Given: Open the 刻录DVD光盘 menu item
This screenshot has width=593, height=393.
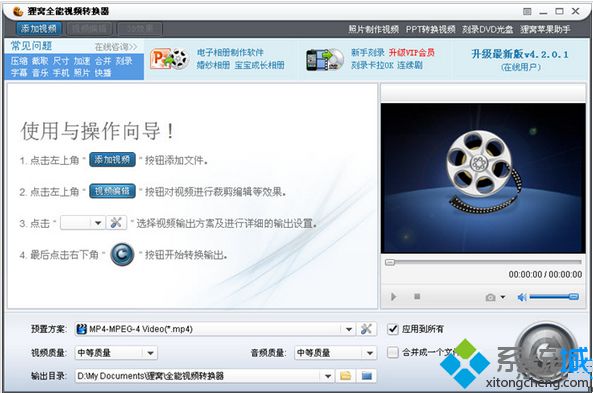Looking at the screenshot, I should click(x=487, y=29).
